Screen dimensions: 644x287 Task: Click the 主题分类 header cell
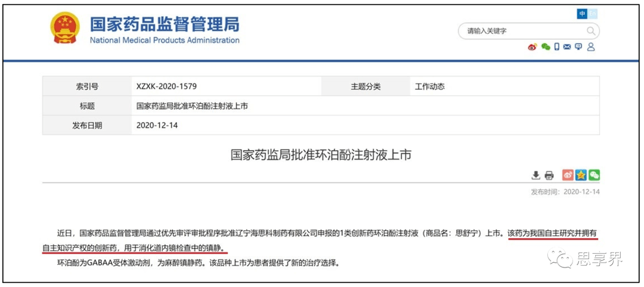tap(366, 86)
